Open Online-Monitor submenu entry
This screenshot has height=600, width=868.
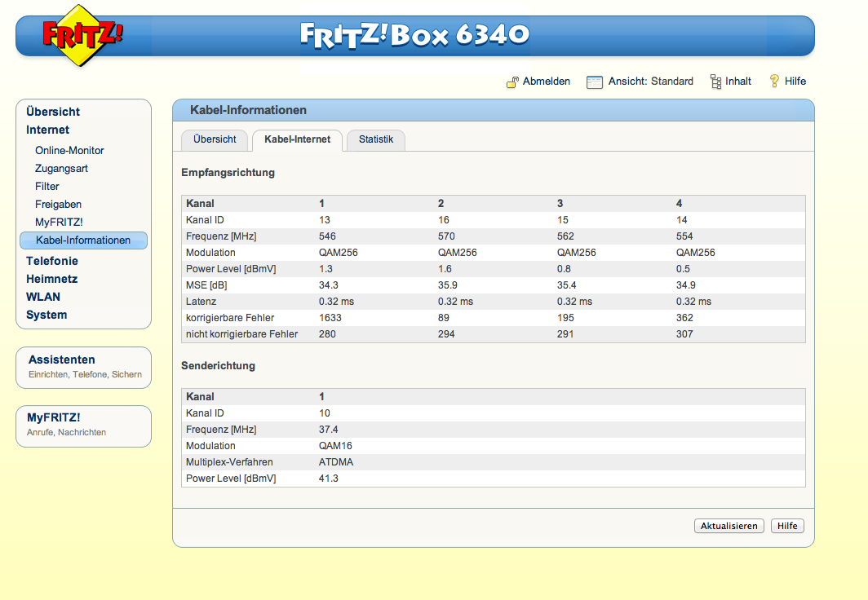tap(70, 151)
